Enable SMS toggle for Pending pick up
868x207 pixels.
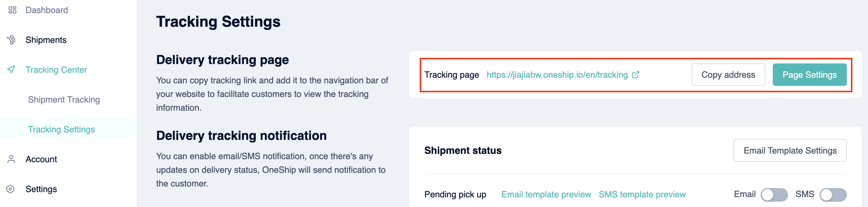tap(833, 195)
